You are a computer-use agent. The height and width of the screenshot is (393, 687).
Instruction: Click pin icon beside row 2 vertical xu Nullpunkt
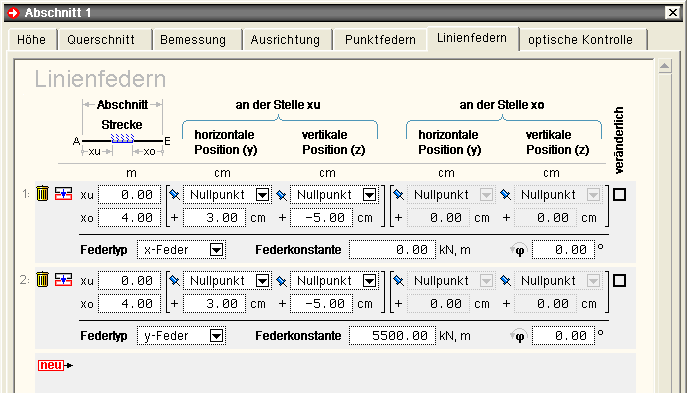(281, 281)
